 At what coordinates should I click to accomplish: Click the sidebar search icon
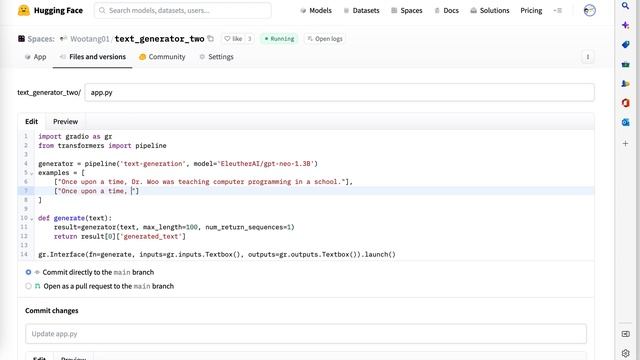625,5
